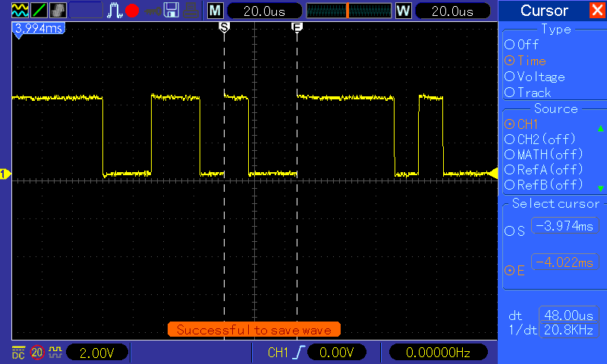
Task: Click the main timebase 20.0us field
Action: click(264, 11)
